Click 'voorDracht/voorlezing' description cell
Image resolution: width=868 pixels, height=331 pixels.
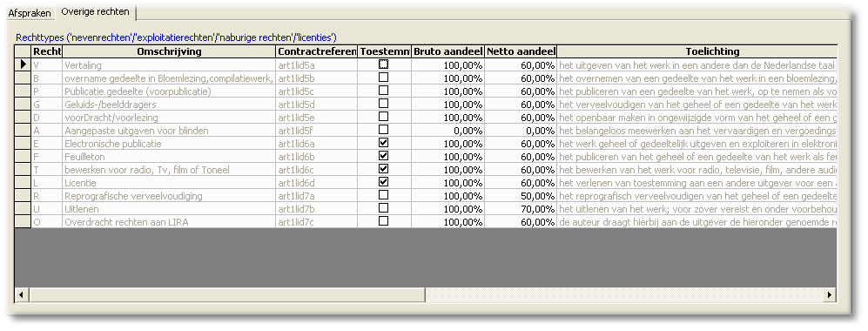[x=169, y=118]
